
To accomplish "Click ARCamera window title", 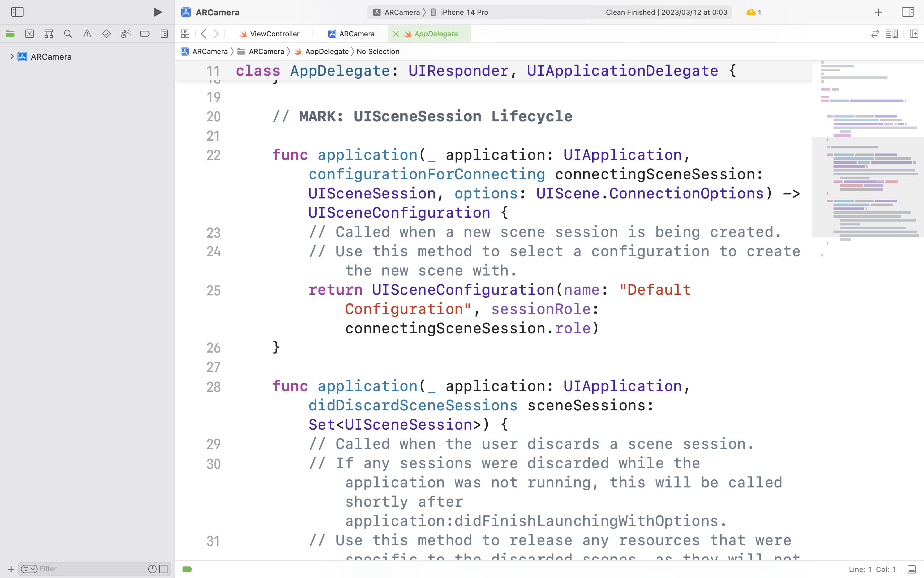I will (x=217, y=12).
